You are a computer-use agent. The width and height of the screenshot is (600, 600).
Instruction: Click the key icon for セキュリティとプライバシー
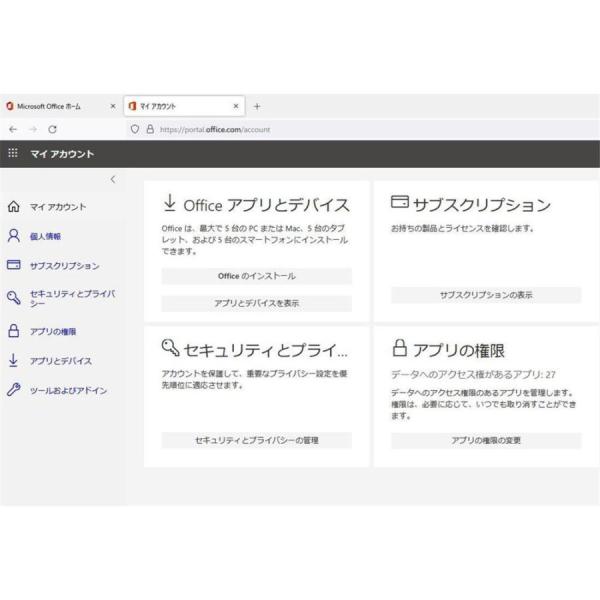(13, 297)
